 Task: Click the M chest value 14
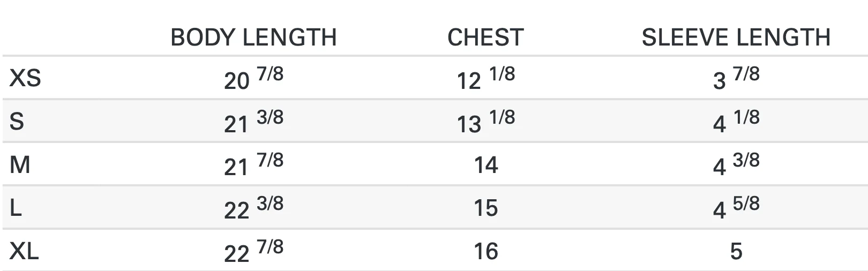pos(486,165)
